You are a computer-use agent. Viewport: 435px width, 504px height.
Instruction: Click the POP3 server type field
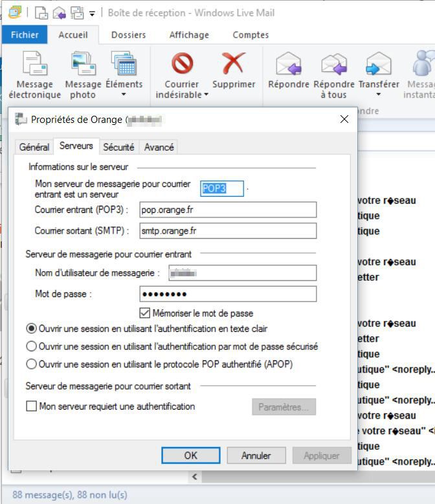point(222,188)
